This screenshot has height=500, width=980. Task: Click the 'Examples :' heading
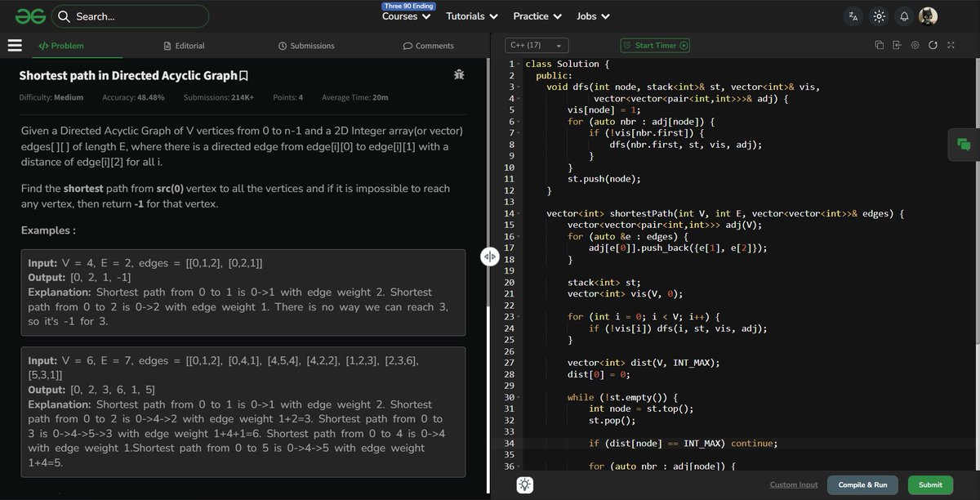coord(49,230)
